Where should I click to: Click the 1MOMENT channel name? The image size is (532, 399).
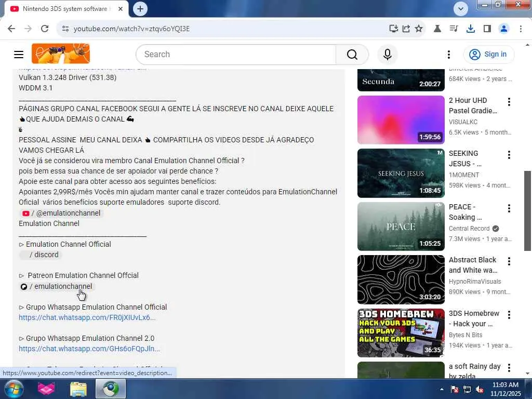(464, 175)
